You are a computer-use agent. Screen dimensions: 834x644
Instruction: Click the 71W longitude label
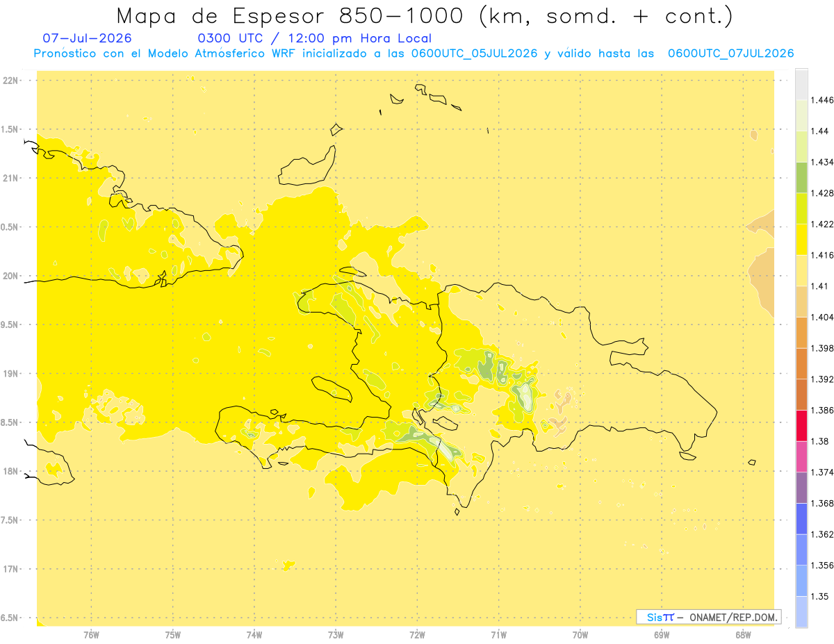click(x=499, y=635)
